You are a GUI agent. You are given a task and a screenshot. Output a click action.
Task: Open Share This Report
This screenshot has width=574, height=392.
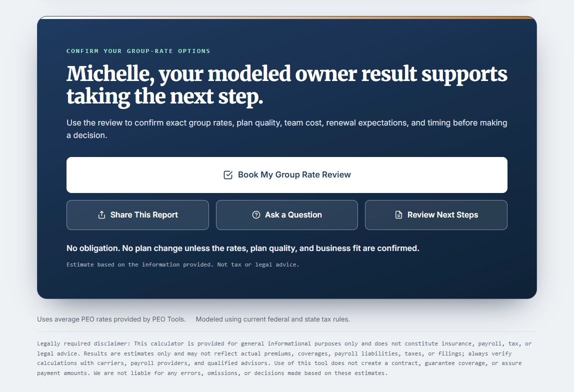[137, 215]
